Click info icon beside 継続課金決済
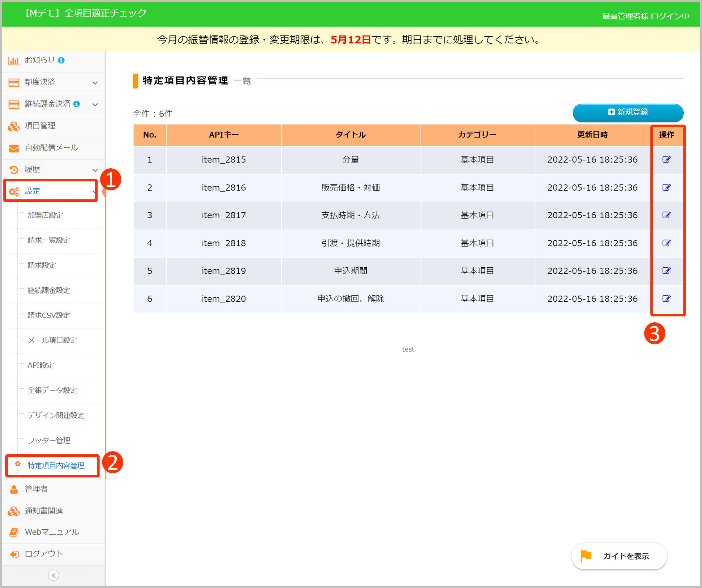702x588 pixels. coord(76,104)
